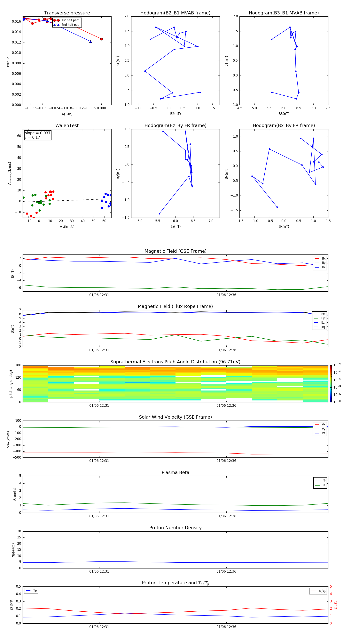This screenshot has height=644, width=351.
Task: Click the 'A(T·m)' x-axis label
Action: 67,114
